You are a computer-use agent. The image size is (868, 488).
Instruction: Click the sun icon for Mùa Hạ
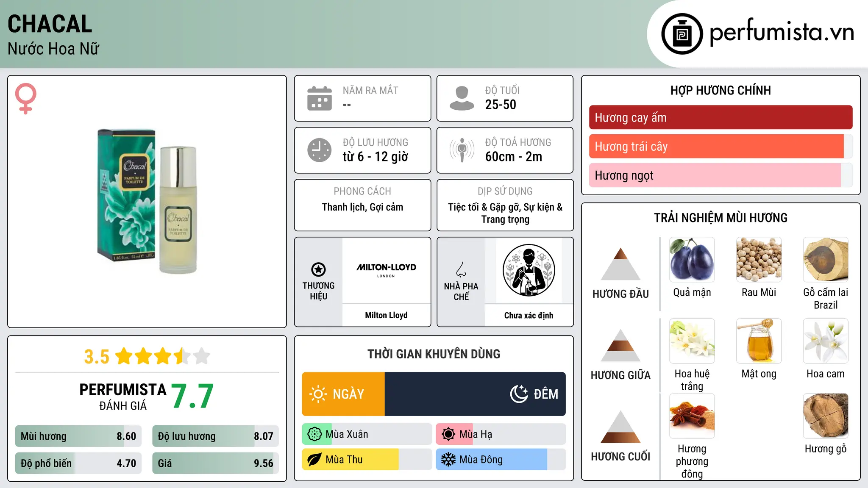click(x=448, y=434)
